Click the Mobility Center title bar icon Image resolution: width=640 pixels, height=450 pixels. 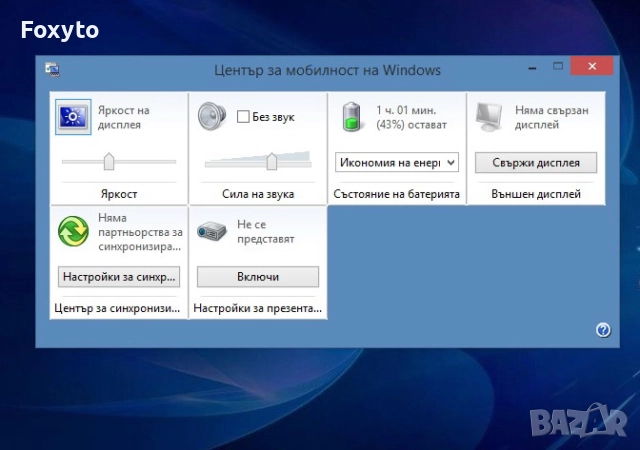[52, 70]
